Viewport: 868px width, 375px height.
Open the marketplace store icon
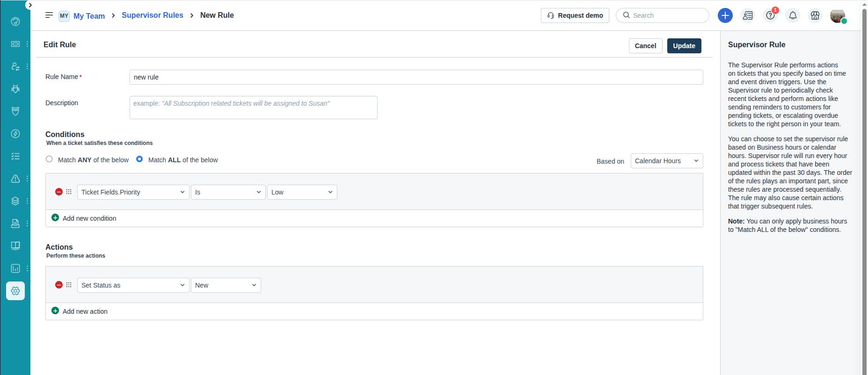pyautogui.click(x=815, y=15)
